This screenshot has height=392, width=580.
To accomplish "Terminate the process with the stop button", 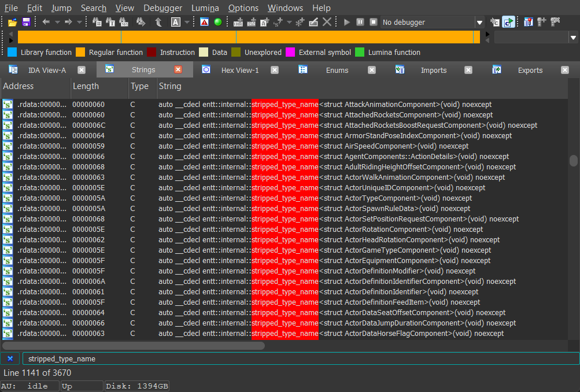I will pos(373,22).
